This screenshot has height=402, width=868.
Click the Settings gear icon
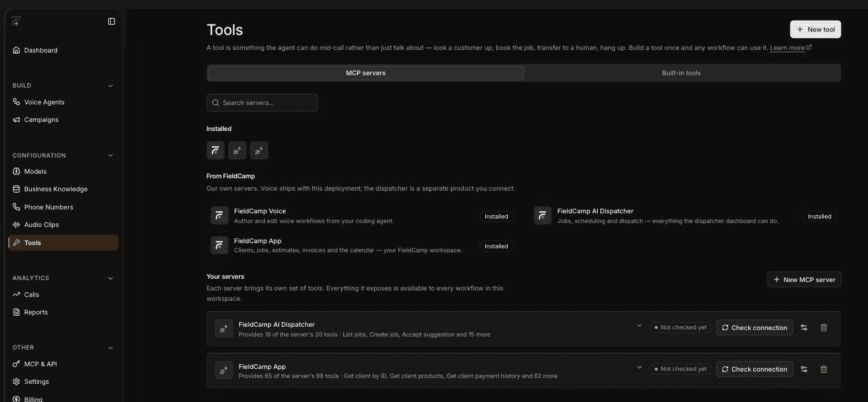[x=17, y=381]
